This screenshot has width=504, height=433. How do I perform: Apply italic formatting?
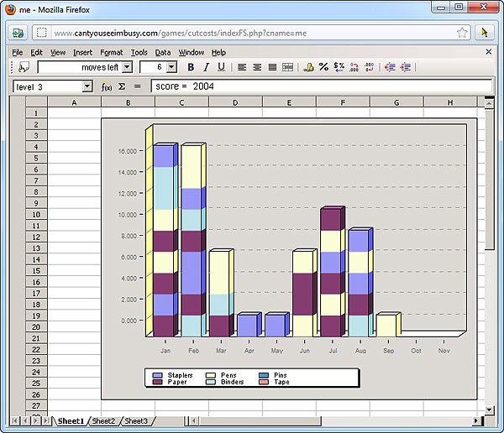206,67
